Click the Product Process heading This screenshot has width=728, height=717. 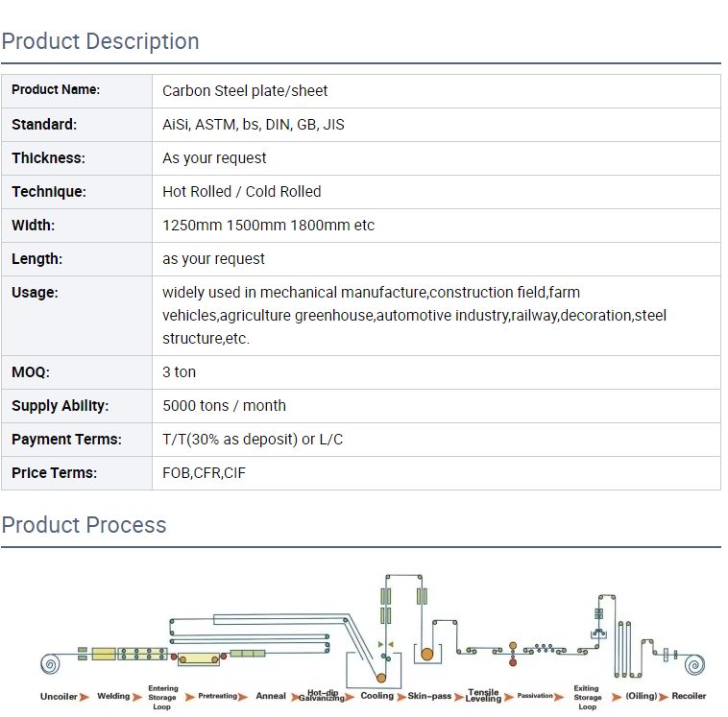(x=85, y=525)
